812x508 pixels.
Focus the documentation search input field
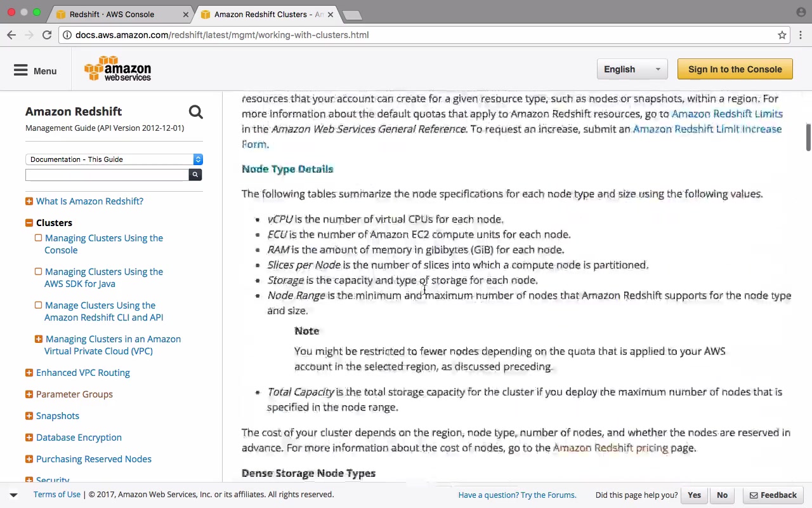[x=107, y=175]
